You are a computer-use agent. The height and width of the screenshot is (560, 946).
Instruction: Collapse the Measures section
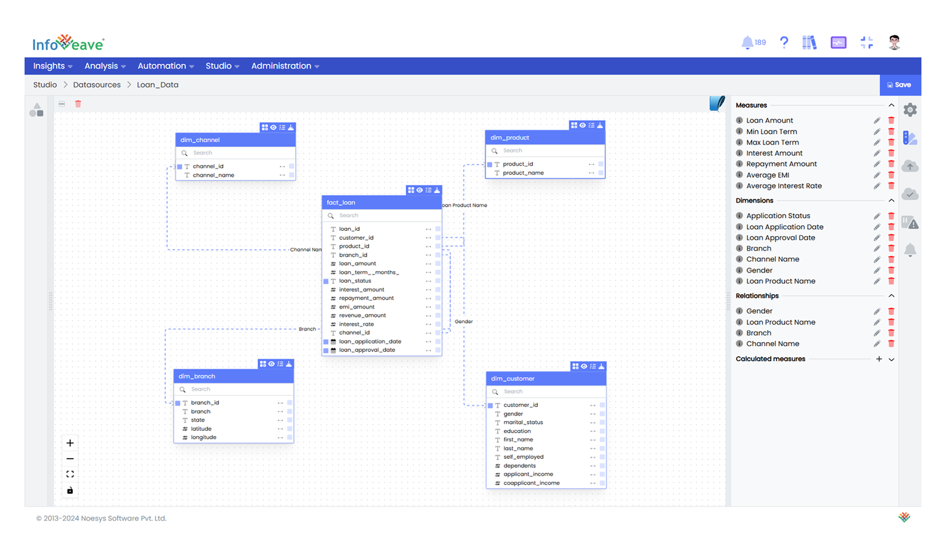tap(891, 106)
